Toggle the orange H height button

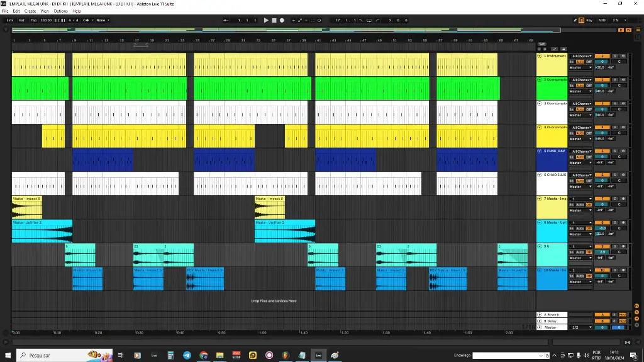(x=621, y=30)
